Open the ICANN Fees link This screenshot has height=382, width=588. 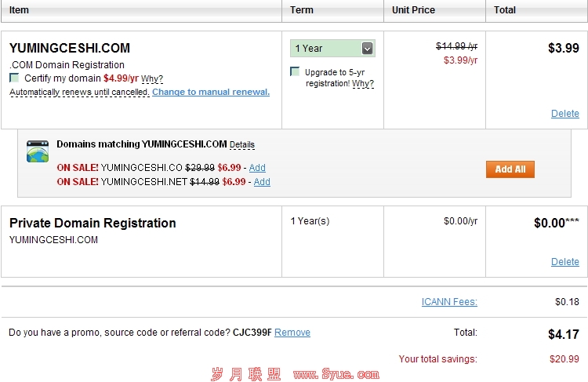pyautogui.click(x=449, y=302)
